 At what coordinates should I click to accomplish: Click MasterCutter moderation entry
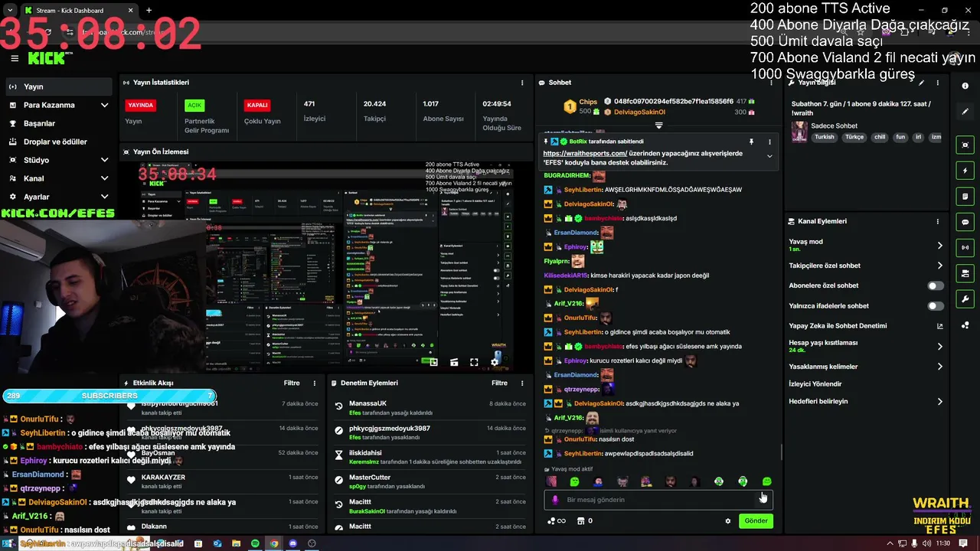click(x=430, y=481)
